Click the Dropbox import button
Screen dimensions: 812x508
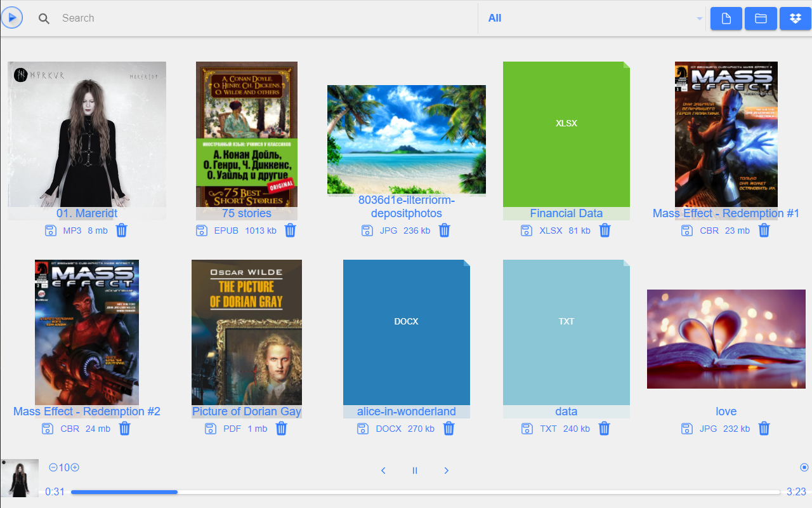[x=795, y=18]
